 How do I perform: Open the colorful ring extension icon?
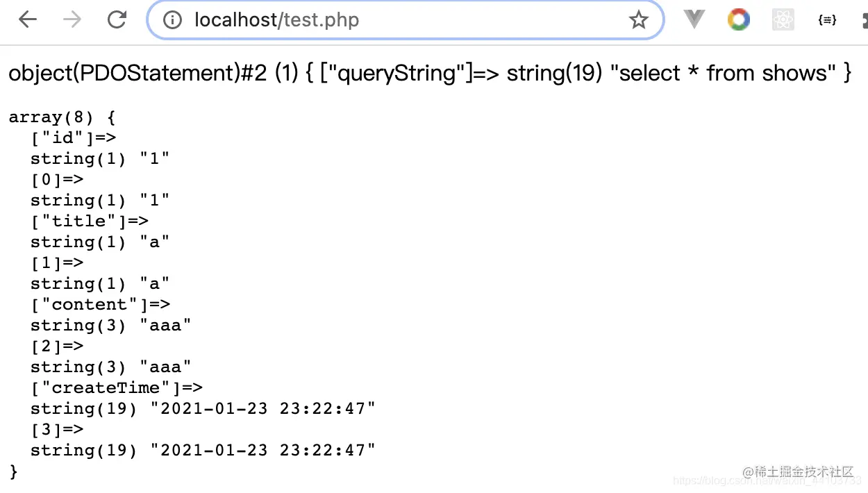738,19
